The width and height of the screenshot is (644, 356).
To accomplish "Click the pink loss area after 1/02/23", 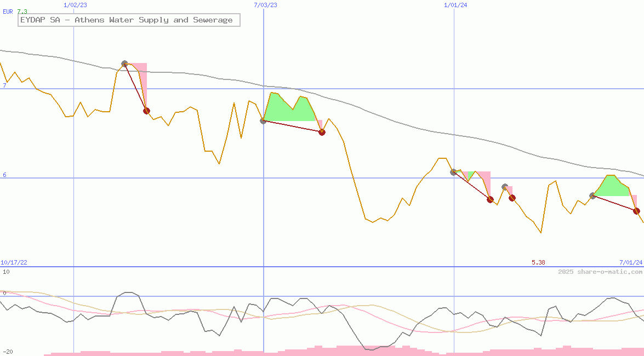I will pos(141,77).
